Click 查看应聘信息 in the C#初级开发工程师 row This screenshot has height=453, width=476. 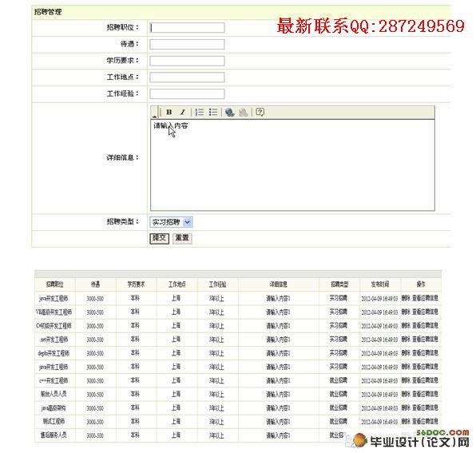click(x=425, y=325)
